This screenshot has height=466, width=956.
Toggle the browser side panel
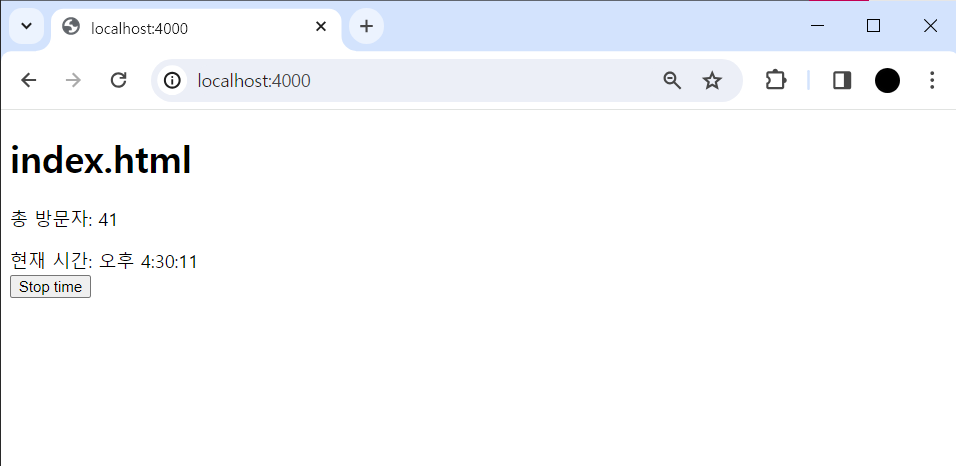point(842,81)
